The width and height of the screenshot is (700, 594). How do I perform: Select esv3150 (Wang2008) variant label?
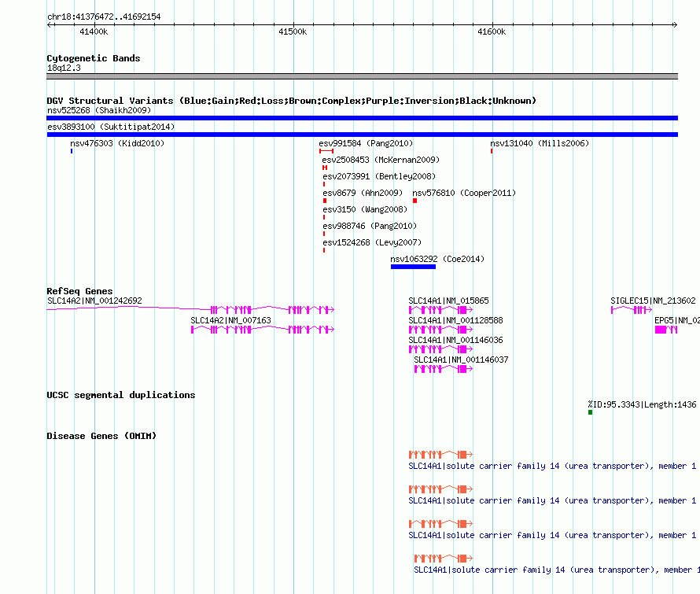pos(365,209)
